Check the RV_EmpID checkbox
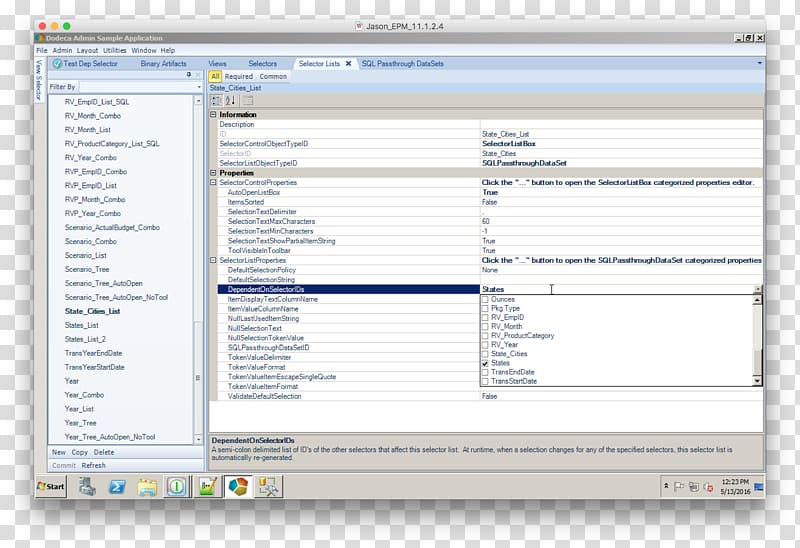Screen dimensions: 800x548 click(x=485, y=318)
